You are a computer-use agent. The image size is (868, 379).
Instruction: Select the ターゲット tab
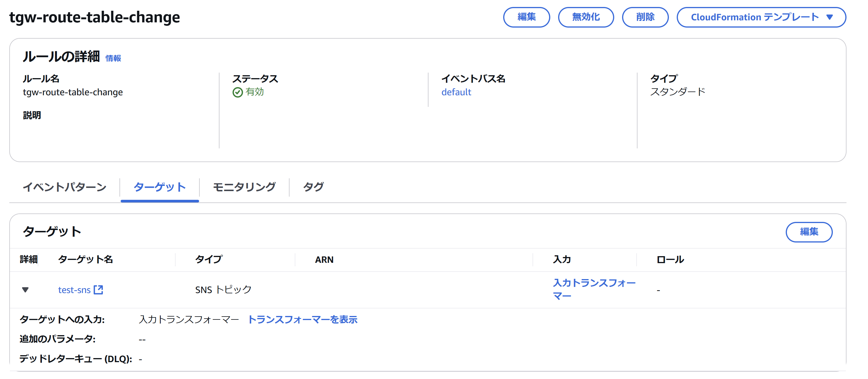click(159, 187)
